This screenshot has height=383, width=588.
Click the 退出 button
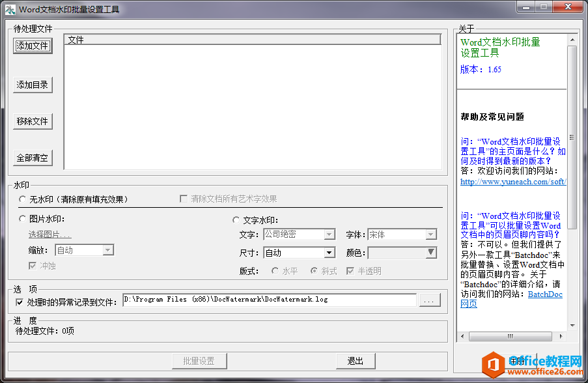click(356, 362)
